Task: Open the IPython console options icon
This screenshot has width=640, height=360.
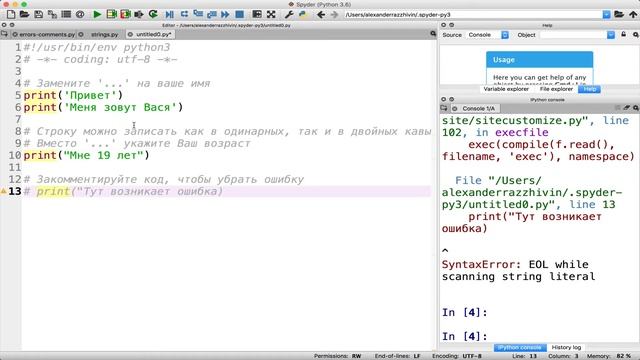Action: (x=636, y=108)
